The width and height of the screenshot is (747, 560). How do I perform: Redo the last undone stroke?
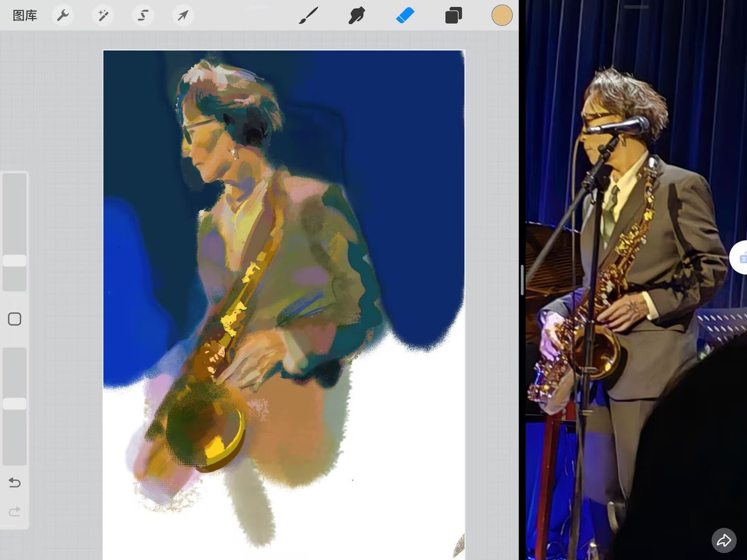14,511
